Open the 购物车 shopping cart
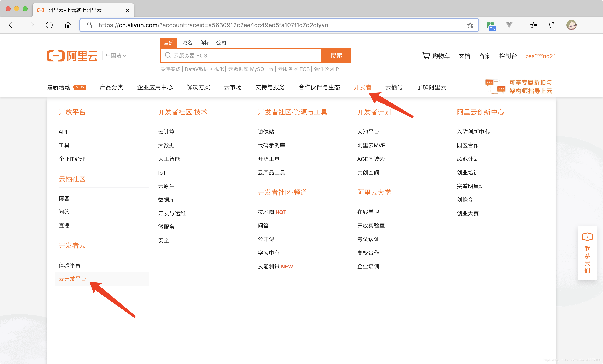The height and width of the screenshot is (364, 603). [x=436, y=56]
